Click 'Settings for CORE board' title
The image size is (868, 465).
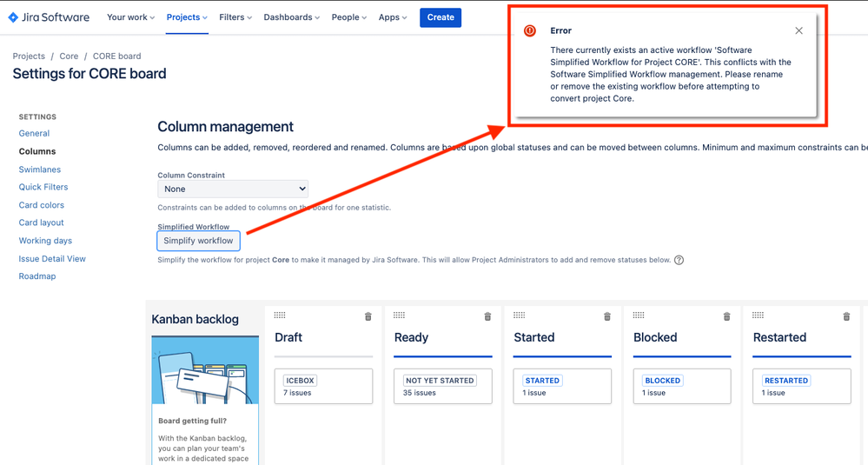click(89, 74)
